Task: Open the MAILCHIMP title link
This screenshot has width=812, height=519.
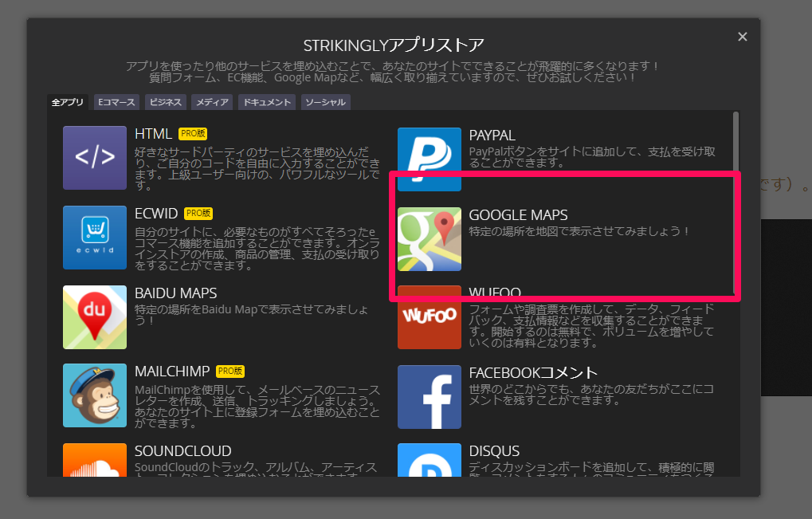Action: coord(172,372)
